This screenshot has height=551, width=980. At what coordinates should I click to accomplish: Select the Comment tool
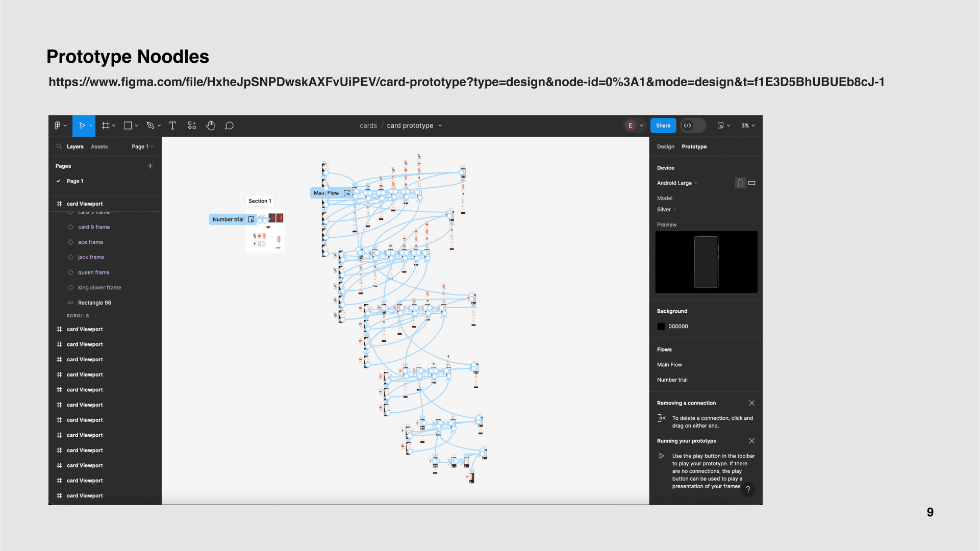pos(229,126)
